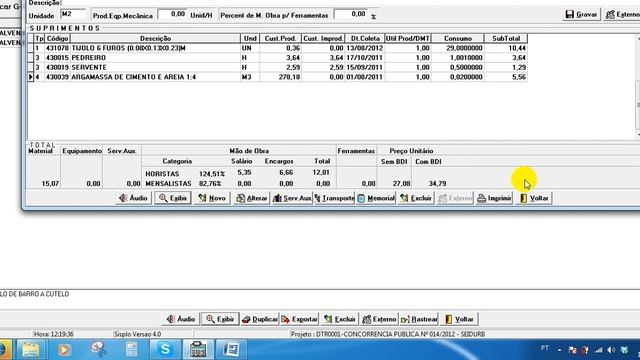Click Voltar in the bottom window toolbar
The height and width of the screenshot is (360, 640).
tap(459, 319)
